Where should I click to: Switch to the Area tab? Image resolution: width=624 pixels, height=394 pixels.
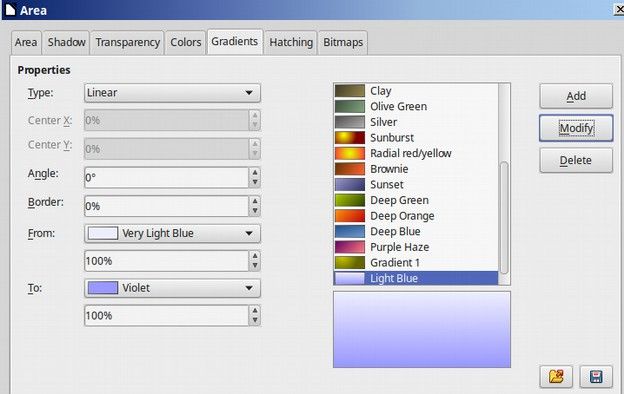click(x=26, y=42)
